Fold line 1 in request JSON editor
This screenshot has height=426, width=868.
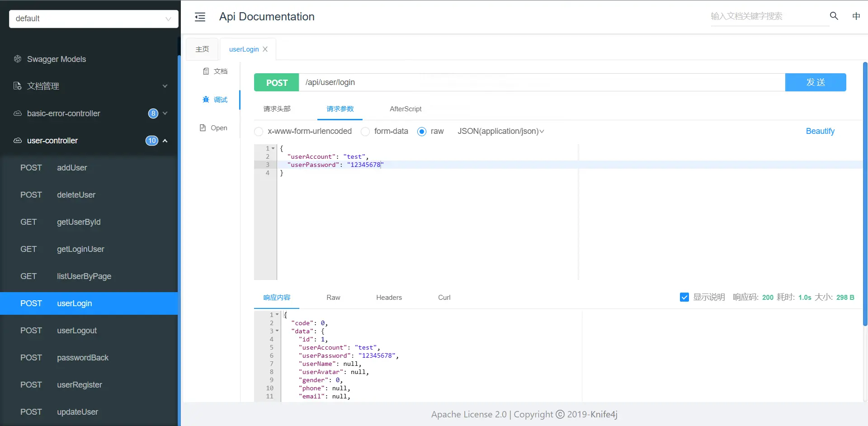pos(273,148)
